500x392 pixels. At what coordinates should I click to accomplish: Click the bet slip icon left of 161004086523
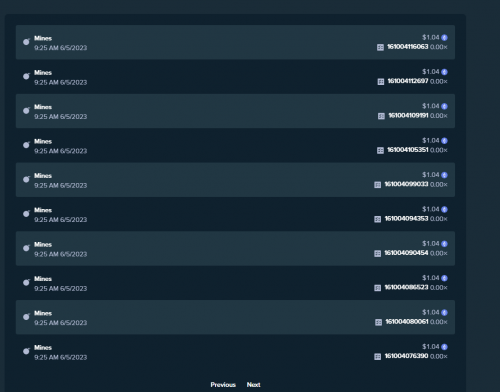point(377,288)
